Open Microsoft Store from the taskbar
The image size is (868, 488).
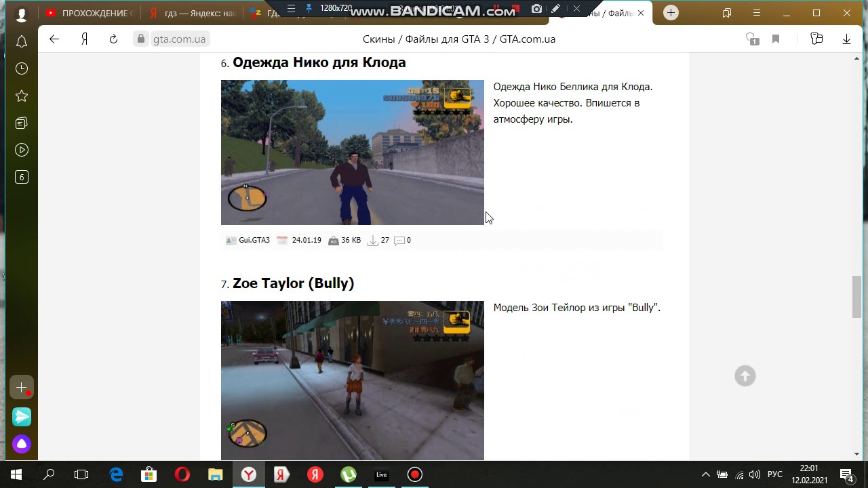coord(149,474)
